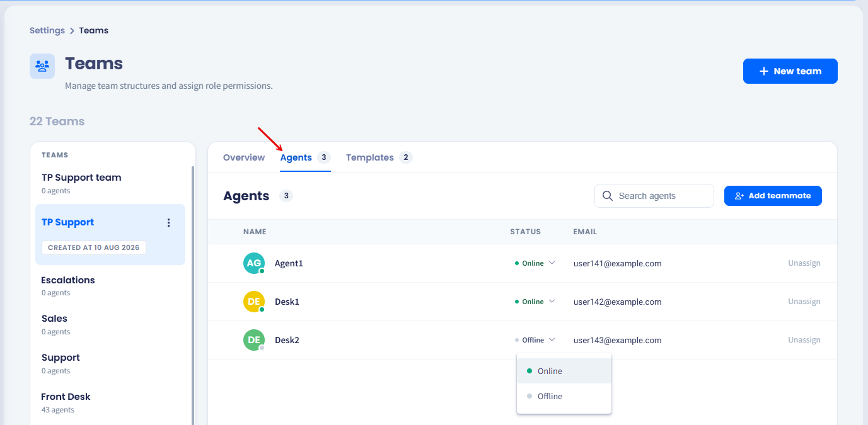Unassign Desk2 from the team
Screen dimensions: 868x425
(x=804, y=340)
